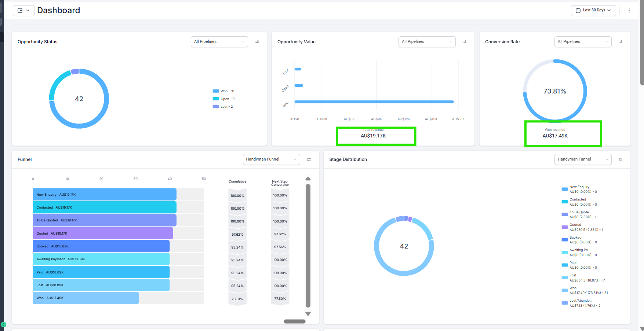The image size is (644, 331).
Task: Select the Lost AU$18.89K funnel bar
Action: 101,285
